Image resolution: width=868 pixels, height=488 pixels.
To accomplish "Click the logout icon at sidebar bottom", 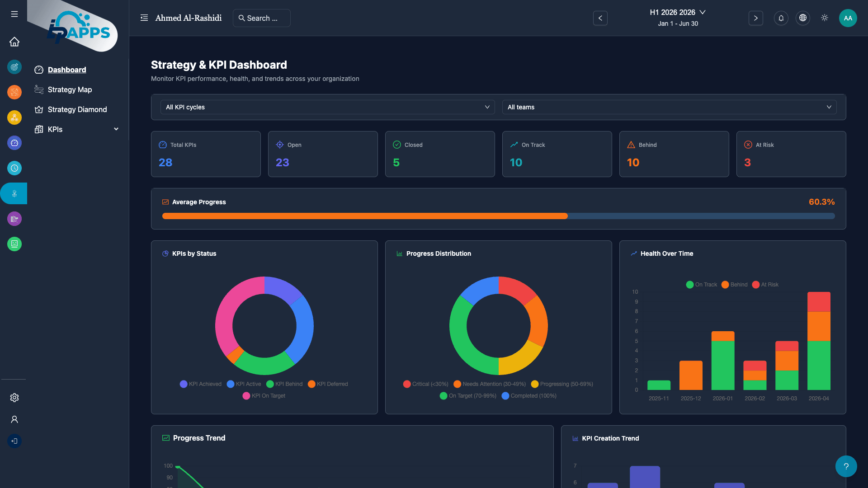I will [x=14, y=441].
